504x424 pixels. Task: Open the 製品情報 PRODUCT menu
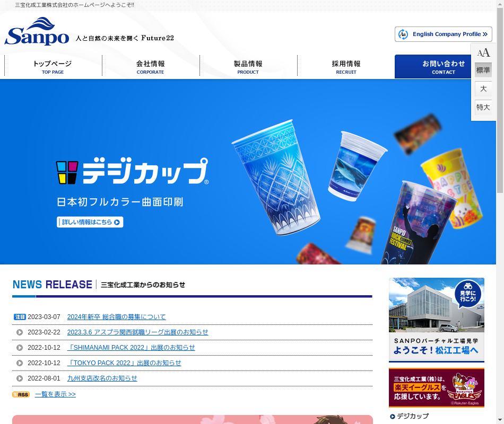point(248,67)
